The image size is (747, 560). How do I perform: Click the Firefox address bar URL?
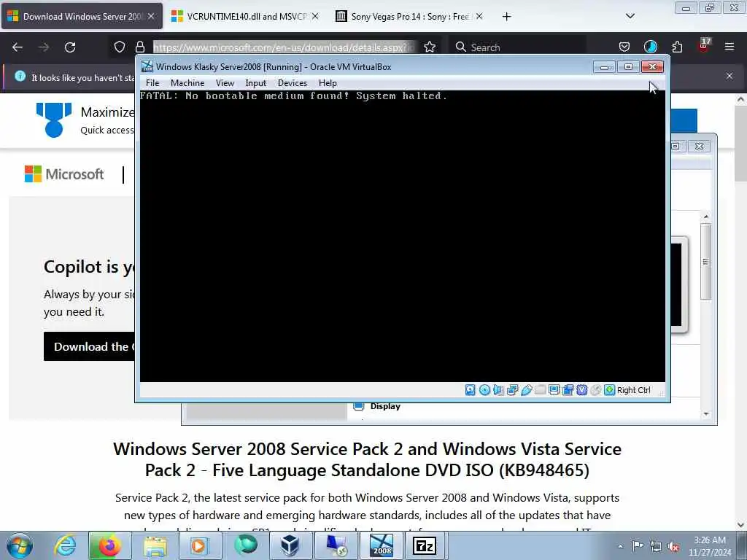[x=284, y=47]
